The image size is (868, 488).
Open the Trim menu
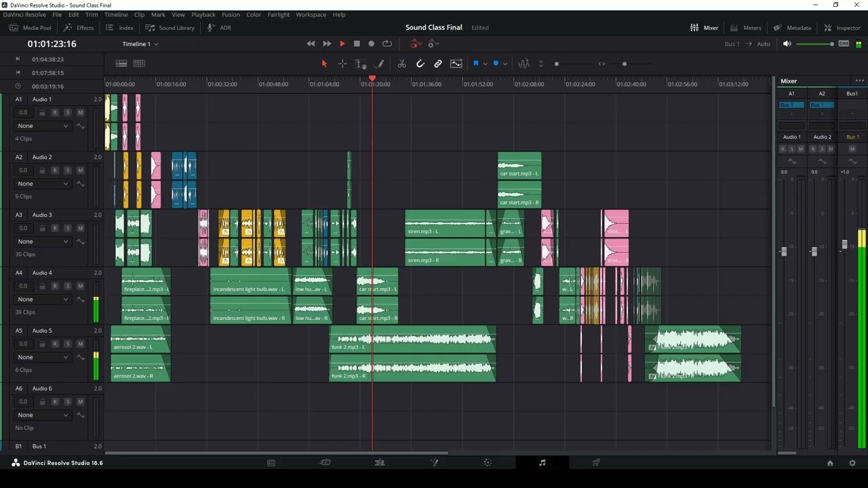[92, 14]
